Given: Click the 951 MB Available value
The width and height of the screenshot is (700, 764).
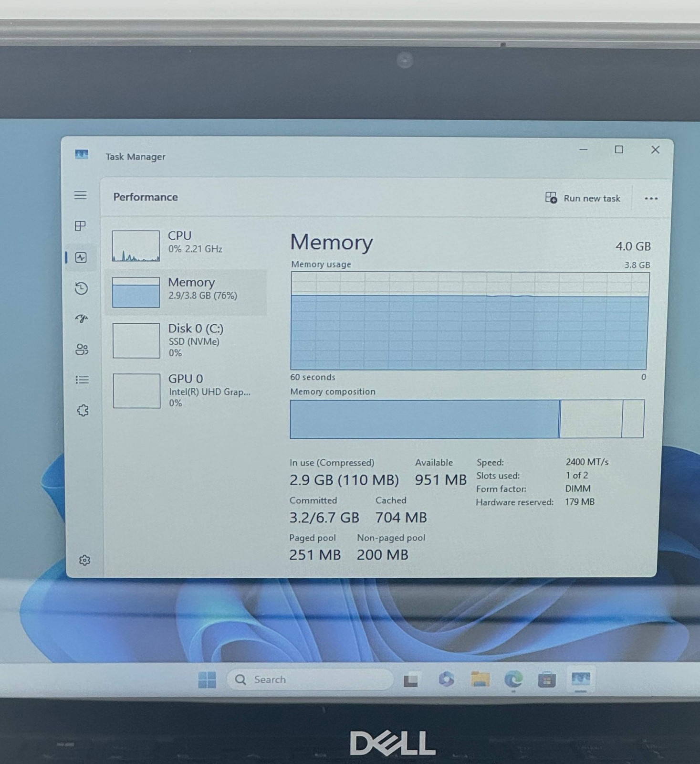Looking at the screenshot, I should point(440,480).
